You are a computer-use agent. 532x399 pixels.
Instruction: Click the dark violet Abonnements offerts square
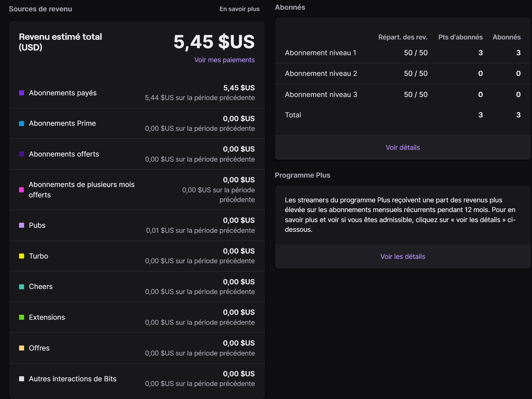(21, 154)
